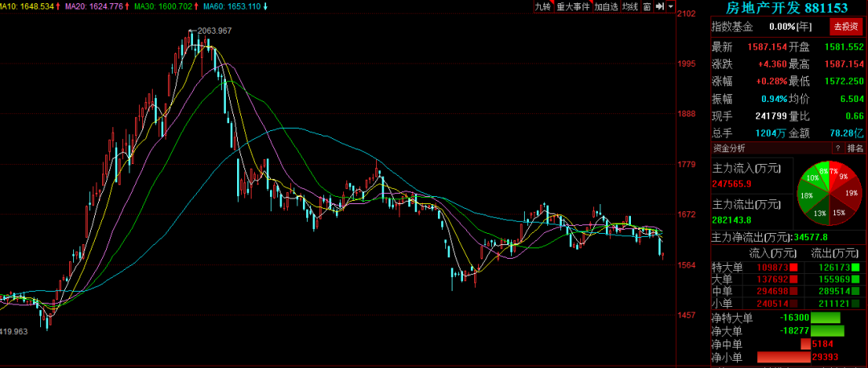This screenshot has height=368, width=868.
Task: Open the 重大事件 events overlay
Action: [573, 6]
